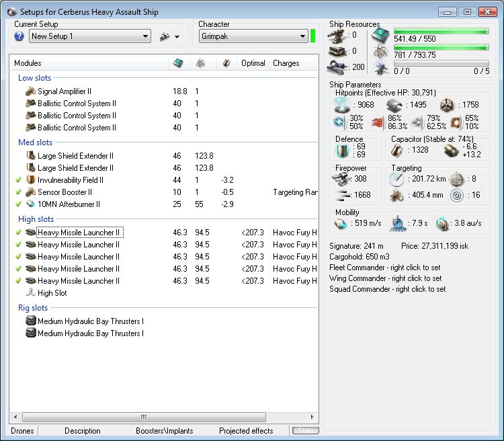
Task: Click the CPU resource icon
Action: click(380, 36)
